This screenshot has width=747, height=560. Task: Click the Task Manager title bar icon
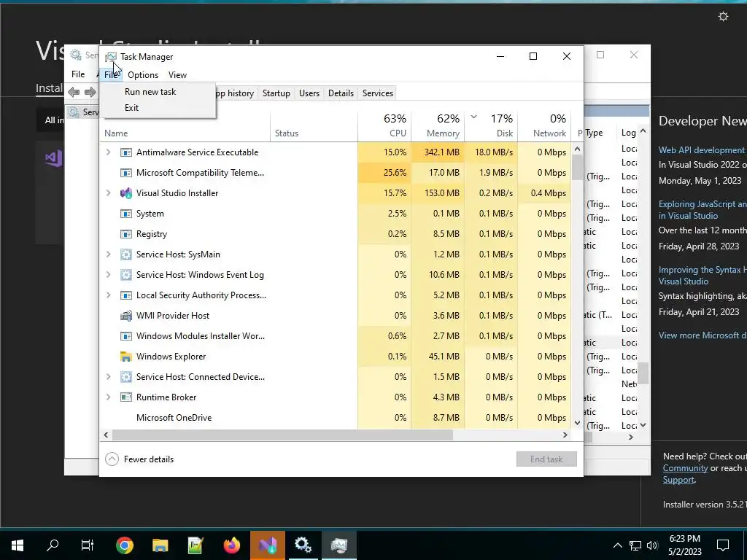[111, 57]
